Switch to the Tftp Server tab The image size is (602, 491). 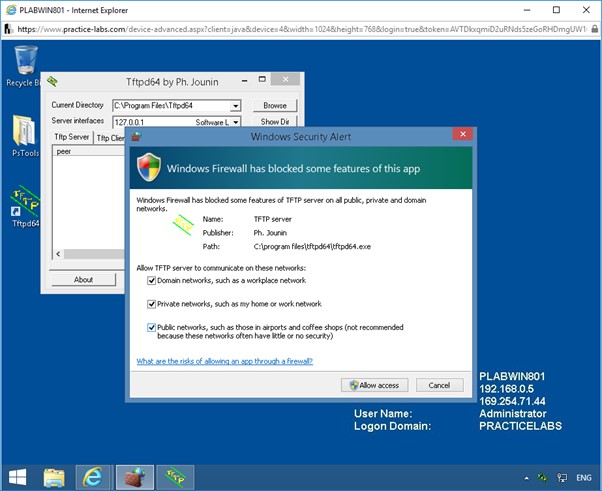point(71,137)
